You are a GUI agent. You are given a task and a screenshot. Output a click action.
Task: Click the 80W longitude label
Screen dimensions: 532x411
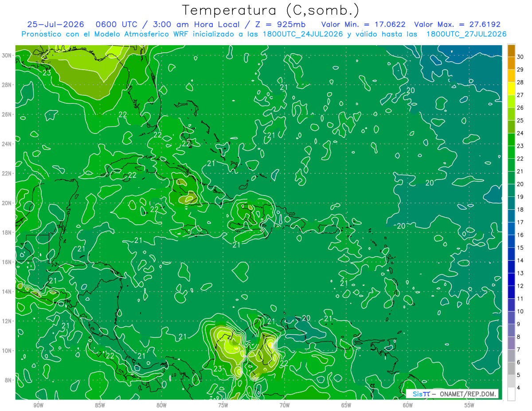161,405
